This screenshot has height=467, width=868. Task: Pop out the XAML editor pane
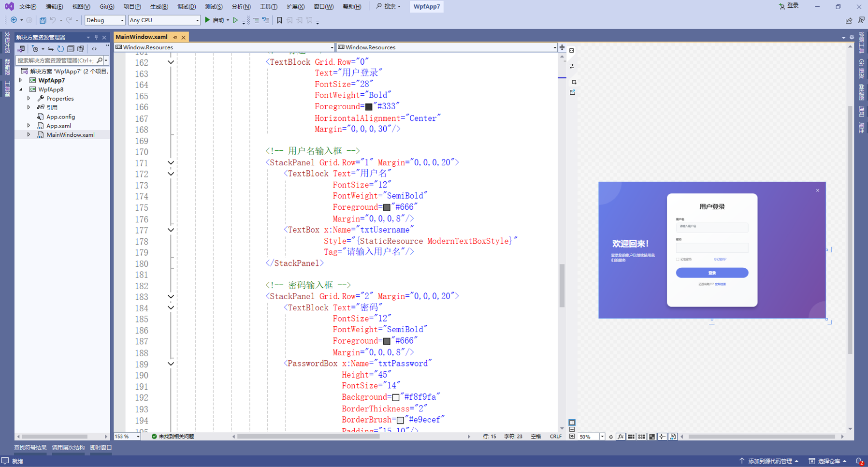[x=573, y=92]
